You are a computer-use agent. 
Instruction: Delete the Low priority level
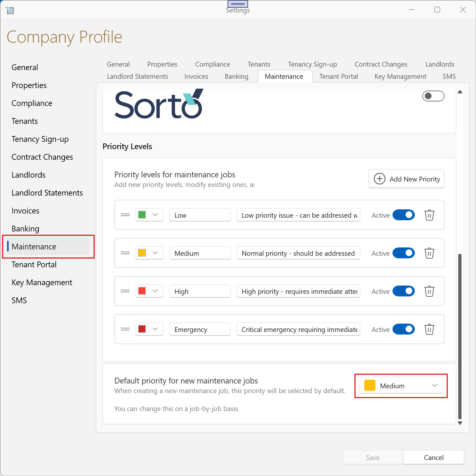click(x=429, y=215)
